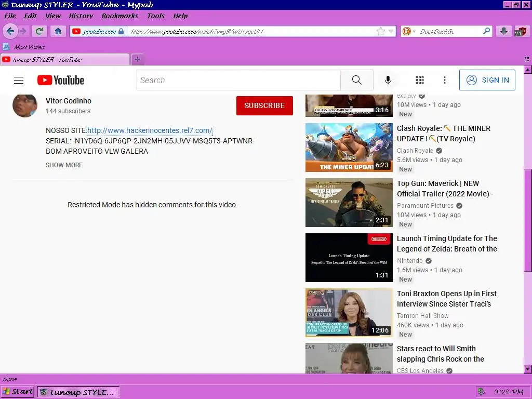Select the tuneup STYLER taskbar button
The image size is (532, 399).
[78, 392]
